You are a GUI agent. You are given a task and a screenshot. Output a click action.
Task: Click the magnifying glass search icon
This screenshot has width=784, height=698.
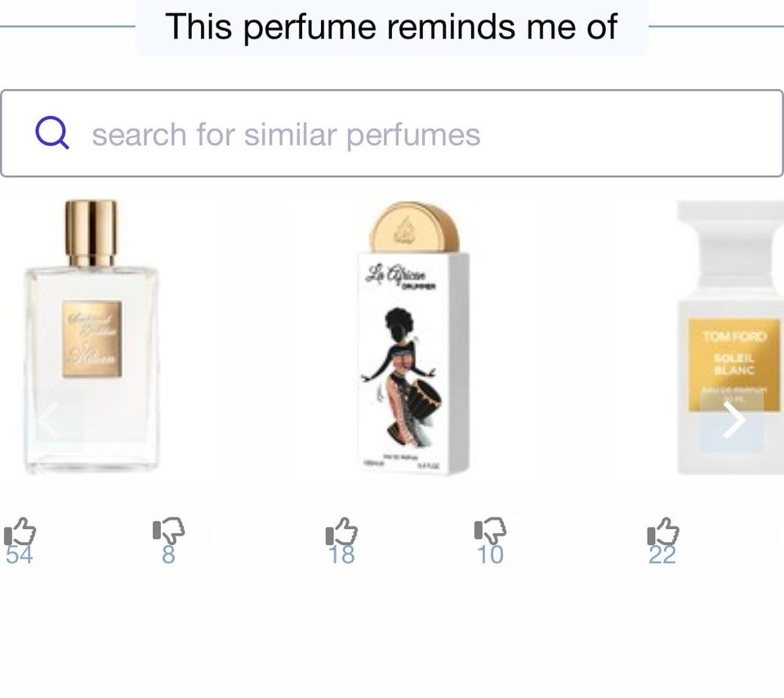52,133
